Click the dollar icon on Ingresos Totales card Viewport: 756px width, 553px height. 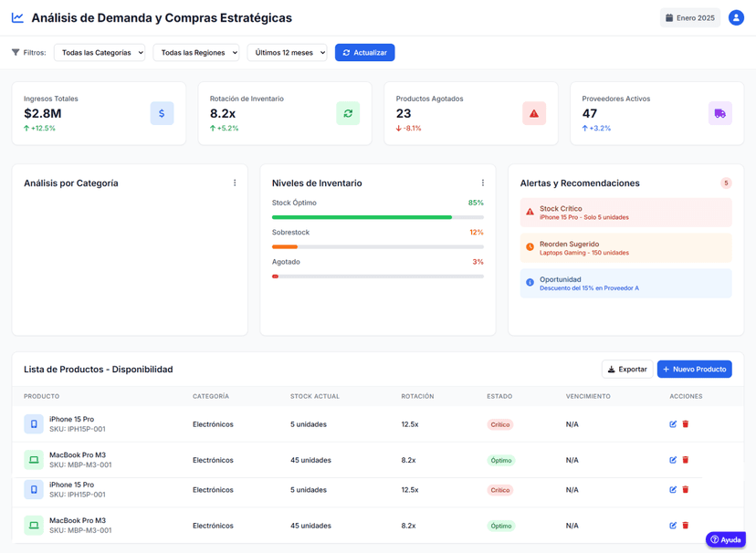point(162,113)
